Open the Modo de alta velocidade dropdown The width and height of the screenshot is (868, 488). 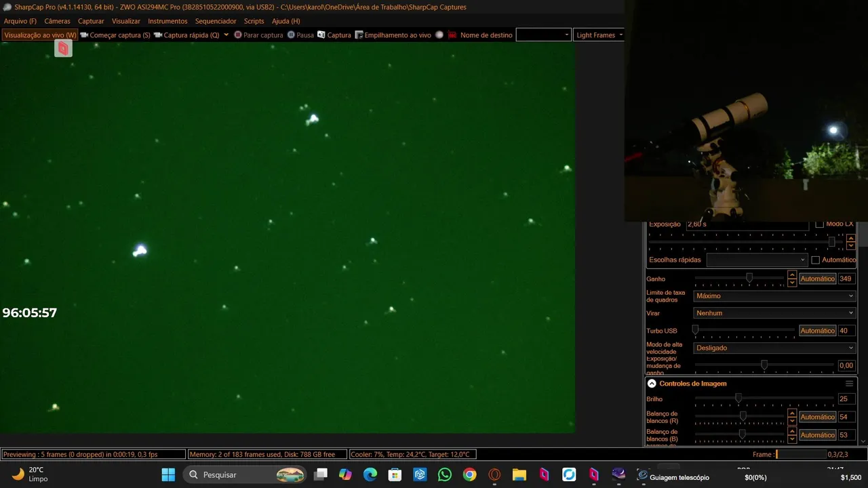(774, 348)
